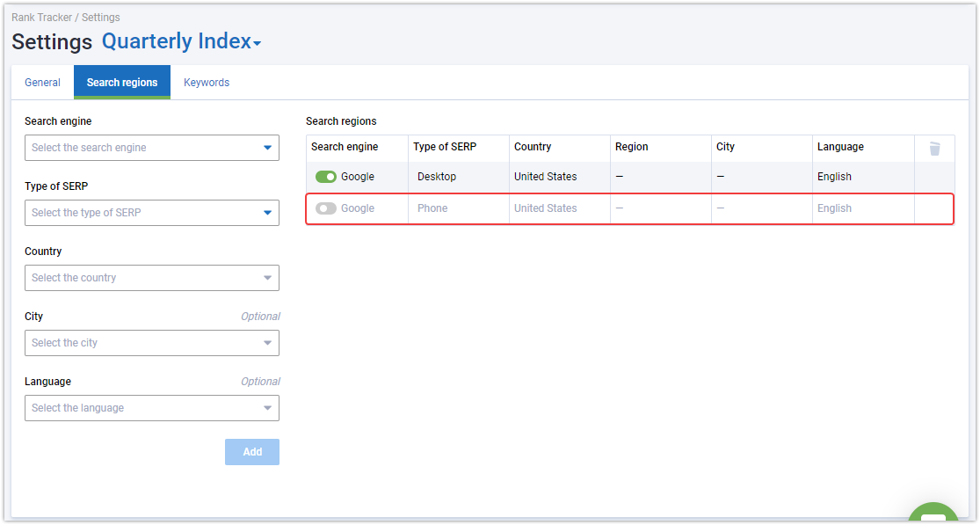The image size is (980, 525).
Task: Click the Type of SERP column header
Action: 445,147
